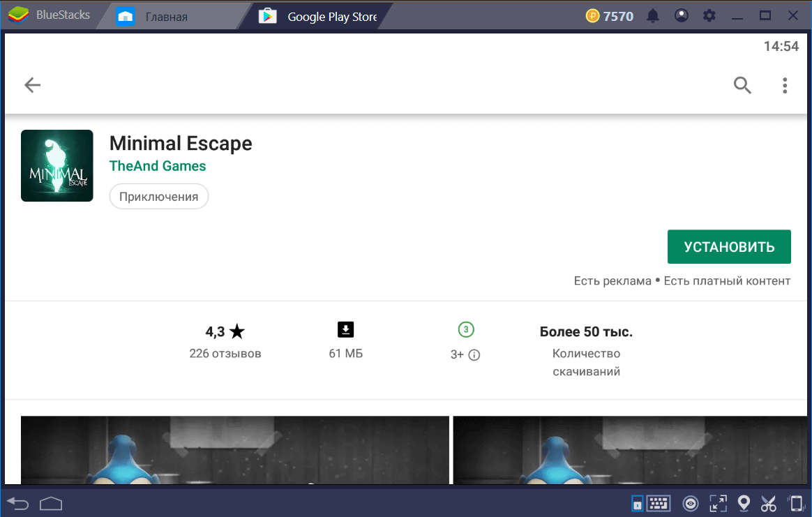Click the green 3+ rating badge

click(x=466, y=329)
